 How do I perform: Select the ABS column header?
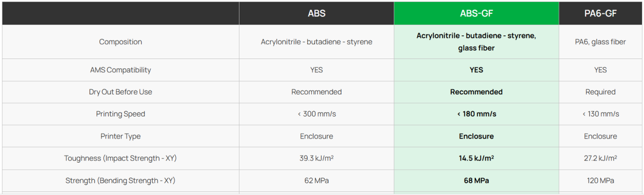coord(316,13)
